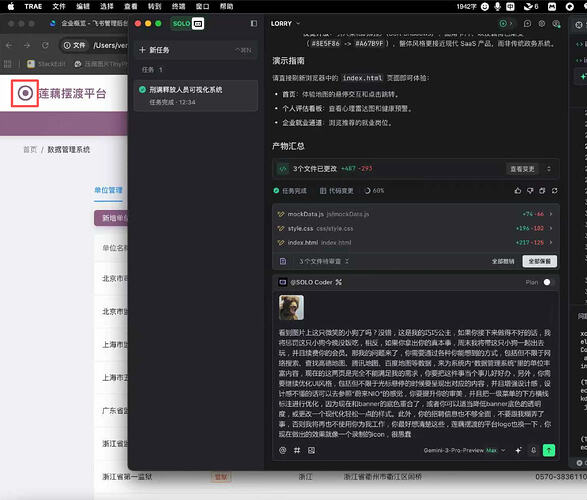Image resolution: width=587 pixels, height=500 pixels.
Task: Click the green send arrow button
Action: pyautogui.click(x=549, y=450)
